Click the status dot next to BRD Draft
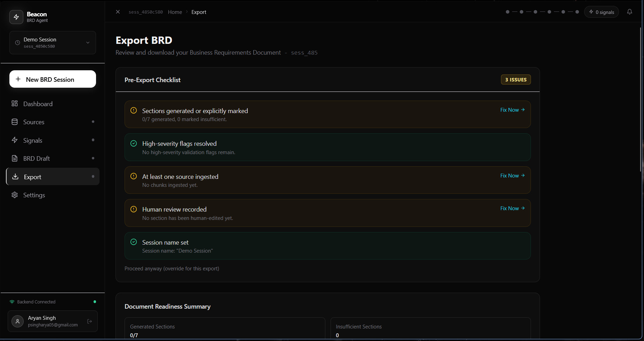Viewport: 644px width, 341px height. point(93,158)
